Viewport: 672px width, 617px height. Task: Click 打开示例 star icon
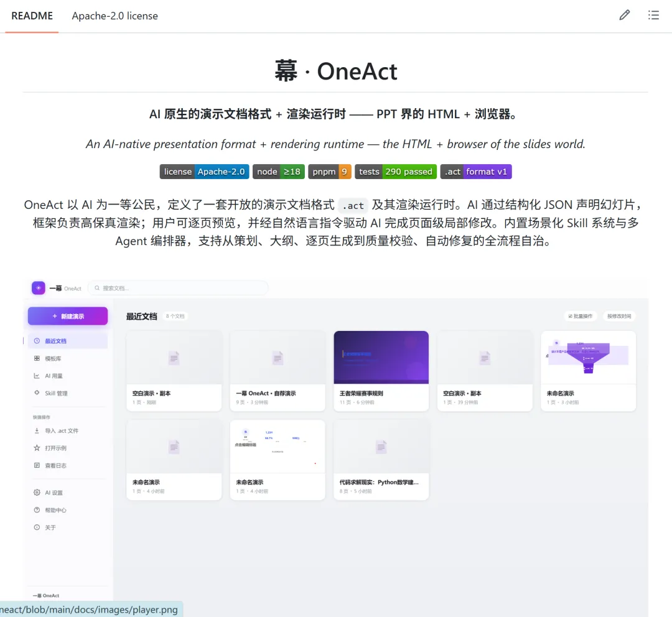click(37, 448)
